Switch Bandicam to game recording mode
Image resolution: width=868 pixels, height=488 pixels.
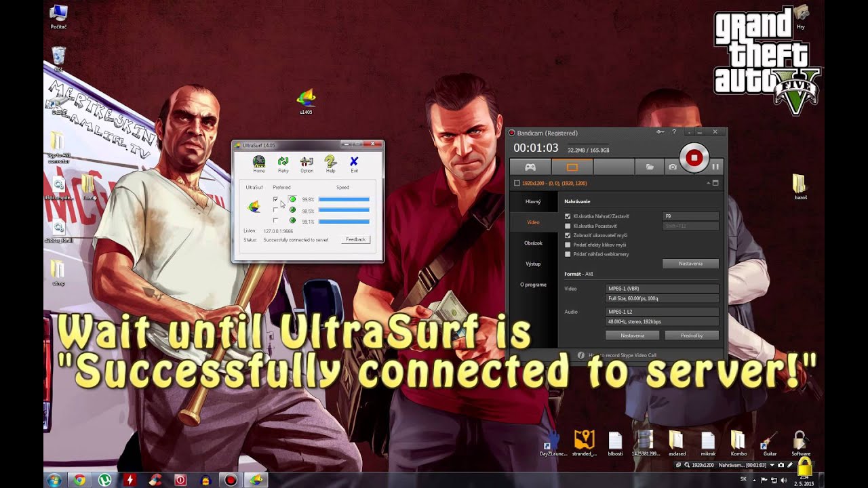pyautogui.click(x=530, y=167)
